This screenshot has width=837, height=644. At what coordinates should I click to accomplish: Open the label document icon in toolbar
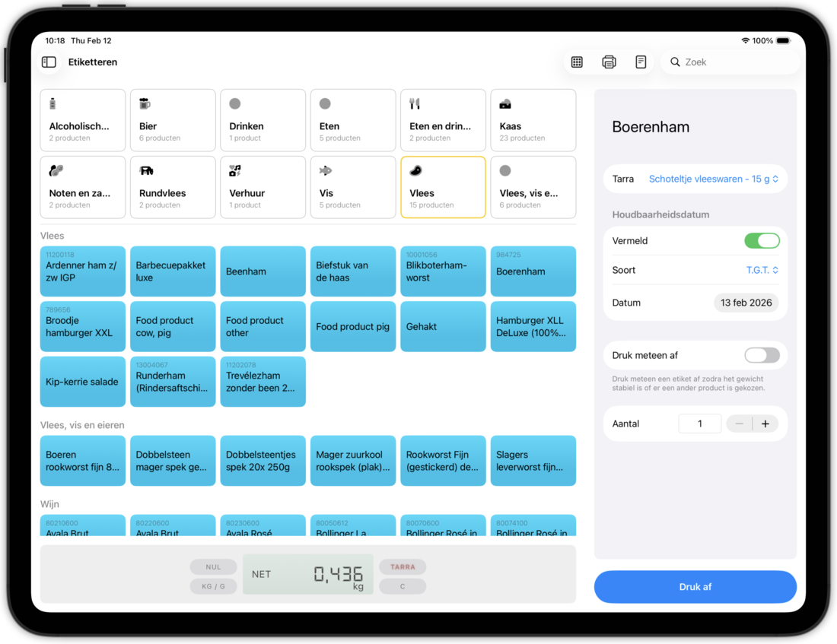pos(641,62)
